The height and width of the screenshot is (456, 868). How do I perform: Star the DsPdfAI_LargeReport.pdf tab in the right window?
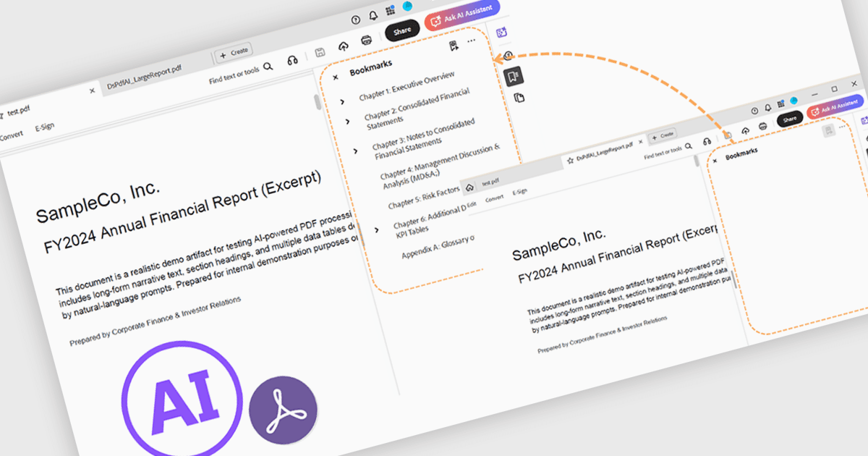(x=570, y=161)
